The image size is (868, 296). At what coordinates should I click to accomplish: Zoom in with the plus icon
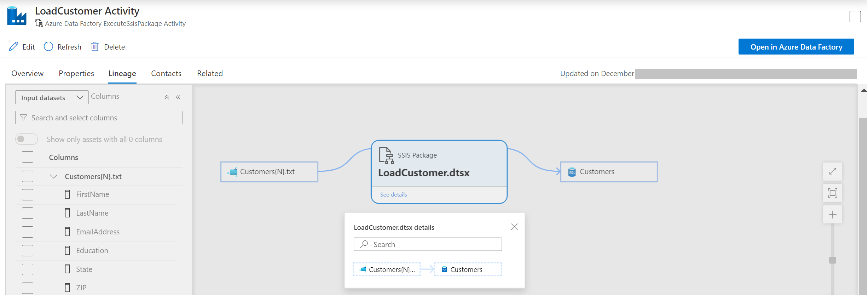[x=832, y=215]
